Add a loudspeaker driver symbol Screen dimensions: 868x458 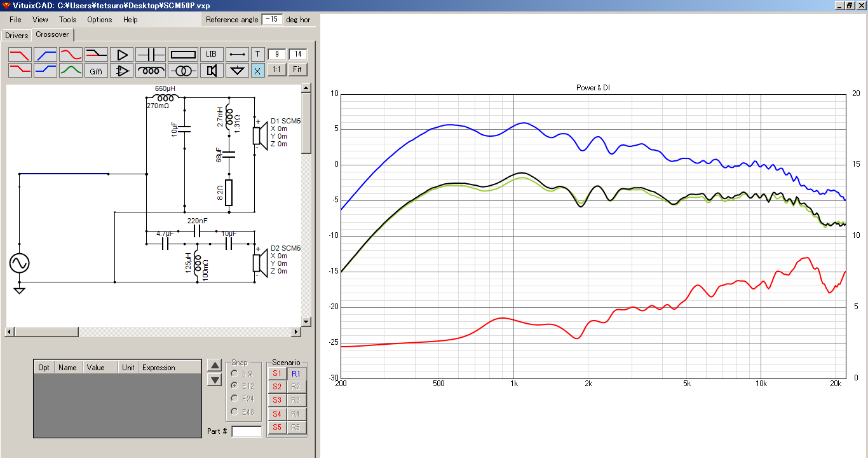pos(212,70)
